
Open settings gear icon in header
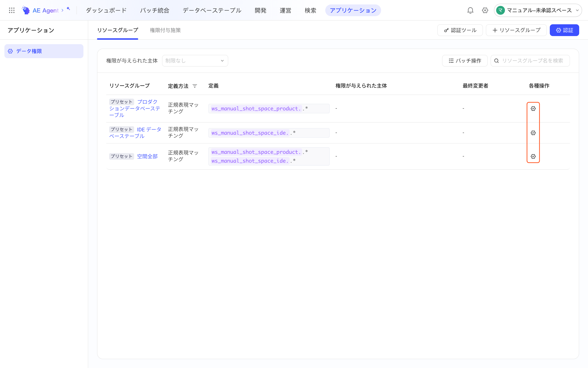[485, 10]
